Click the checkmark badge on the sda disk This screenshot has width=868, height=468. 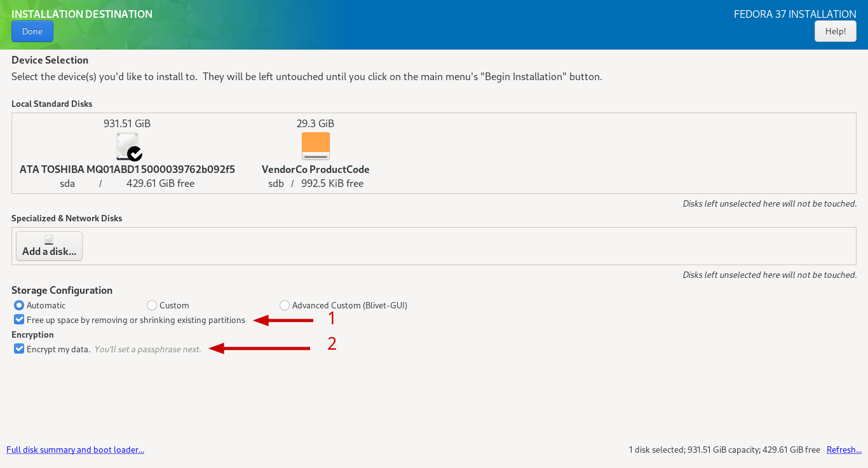[135, 154]
